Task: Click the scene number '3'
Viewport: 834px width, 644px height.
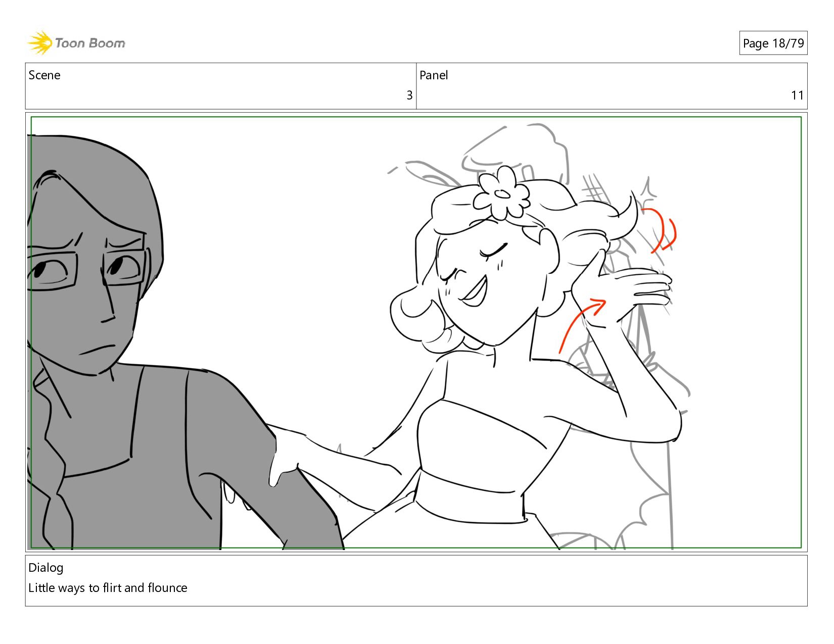Action: point(409,95)
